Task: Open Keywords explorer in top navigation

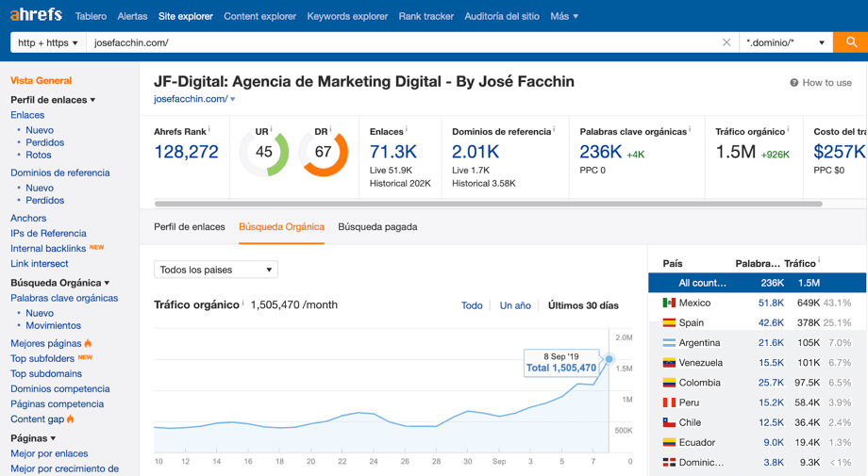Action: (x=347, y=17)
